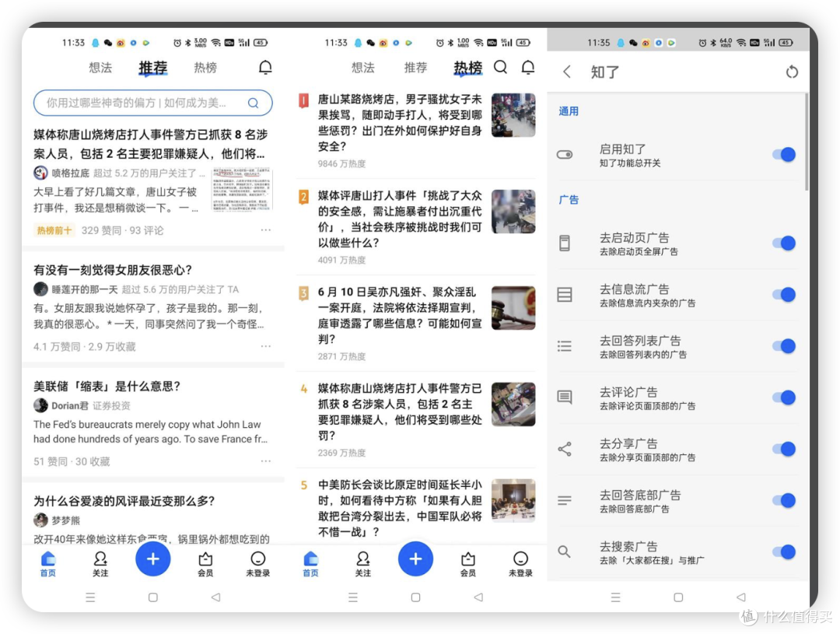Go back from 知了 settings screen
The width and height of the screenshot is (840, 634).
pyautogui.click(x=567, y=72)
